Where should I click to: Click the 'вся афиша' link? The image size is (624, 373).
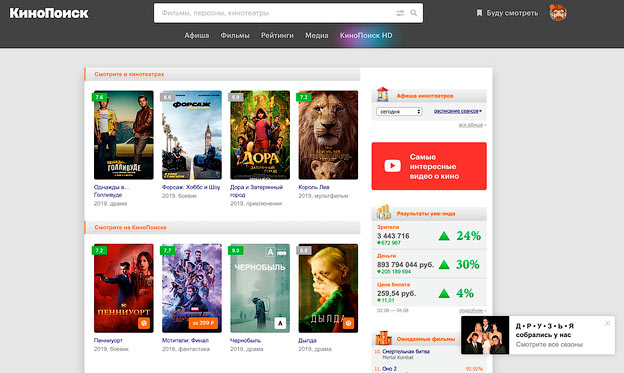(x=472, y=125)
